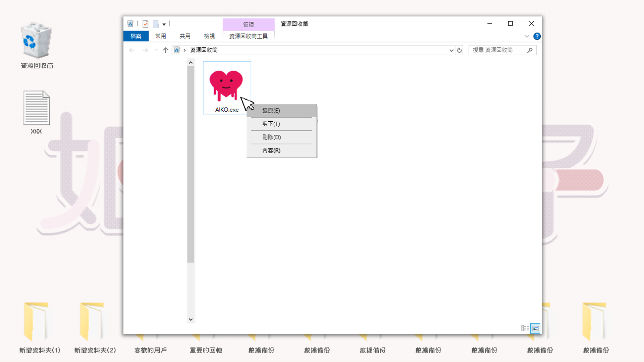The image size is (644, 362).
Task: Switch to large icons view
Action: click(535, 328)
